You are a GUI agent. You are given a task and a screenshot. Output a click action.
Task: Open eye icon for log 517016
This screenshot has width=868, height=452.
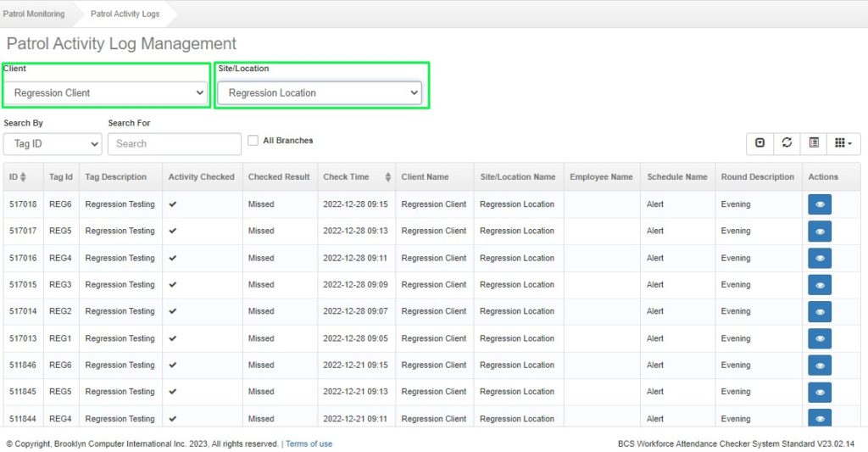click(x=820, y=258)
